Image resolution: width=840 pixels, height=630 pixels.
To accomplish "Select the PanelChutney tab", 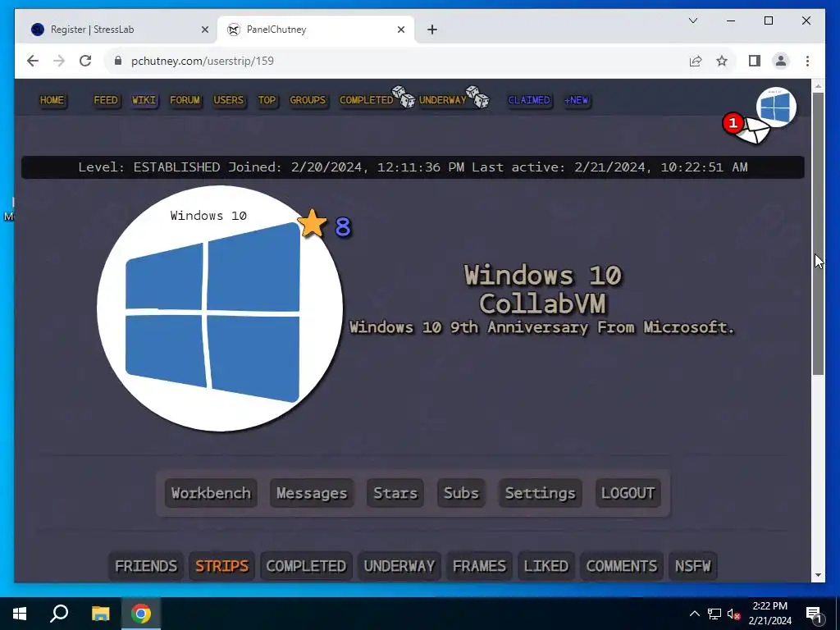I will (x=316, y=30).
